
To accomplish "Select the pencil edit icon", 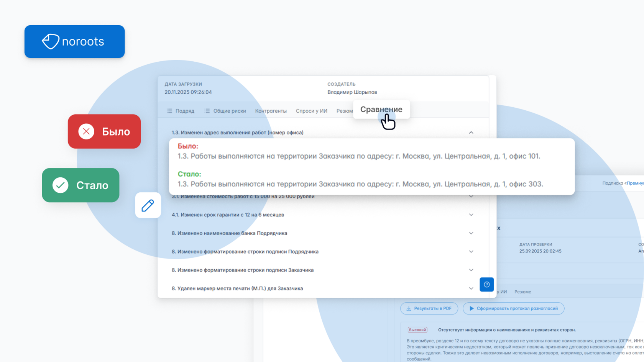I will [x=148, y=205].
